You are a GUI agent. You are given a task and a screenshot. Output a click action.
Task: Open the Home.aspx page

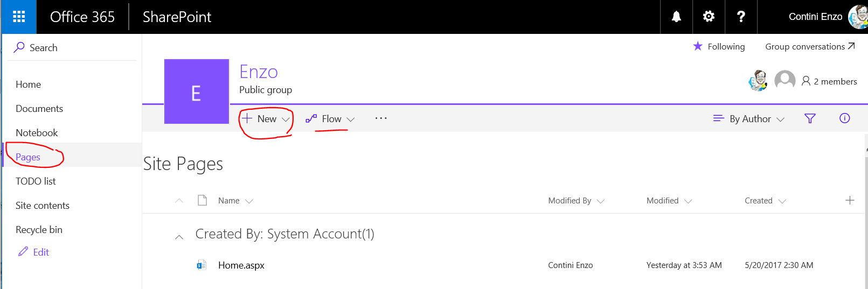click(241, 265)
